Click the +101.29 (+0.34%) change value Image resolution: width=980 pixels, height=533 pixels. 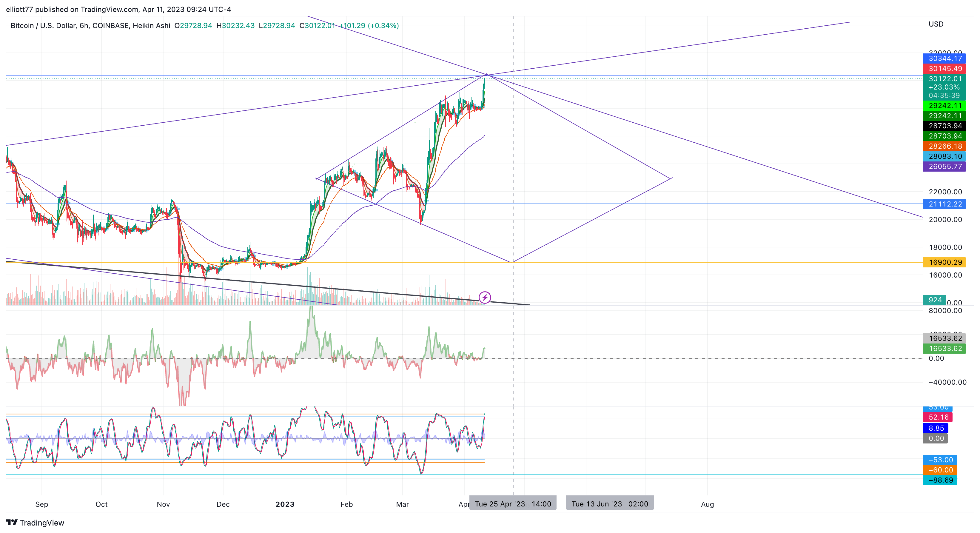(369, 25)
